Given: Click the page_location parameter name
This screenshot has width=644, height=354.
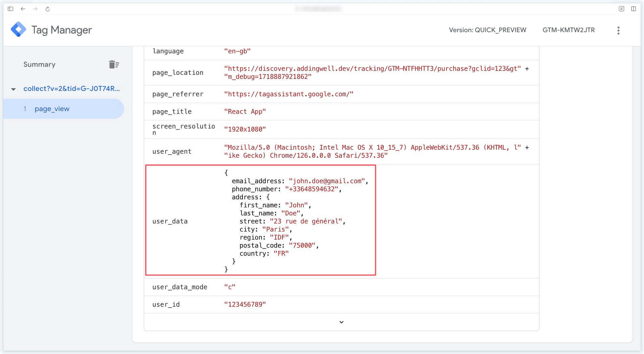Looking at the screenshot, I should point(178,72).
